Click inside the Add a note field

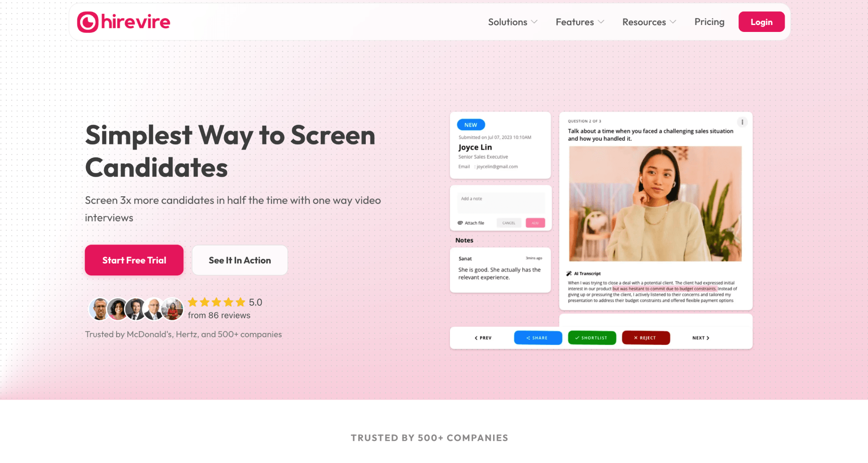click(501, 203)
